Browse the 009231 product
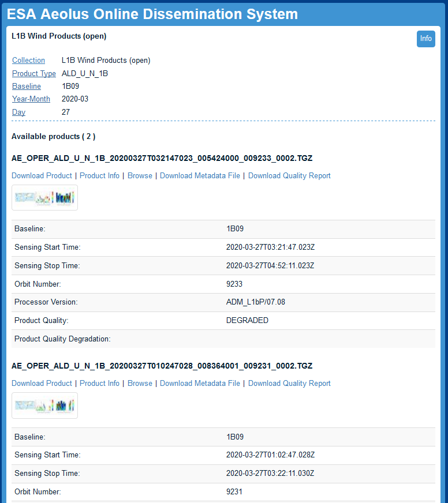Viewport: 448px width, 503px height. 140,383
